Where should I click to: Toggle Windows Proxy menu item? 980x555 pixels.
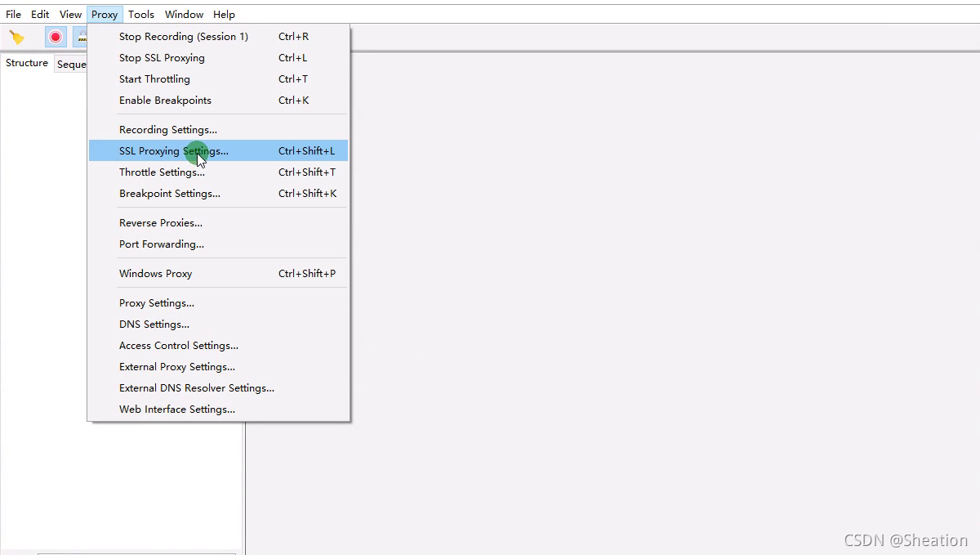219,274
